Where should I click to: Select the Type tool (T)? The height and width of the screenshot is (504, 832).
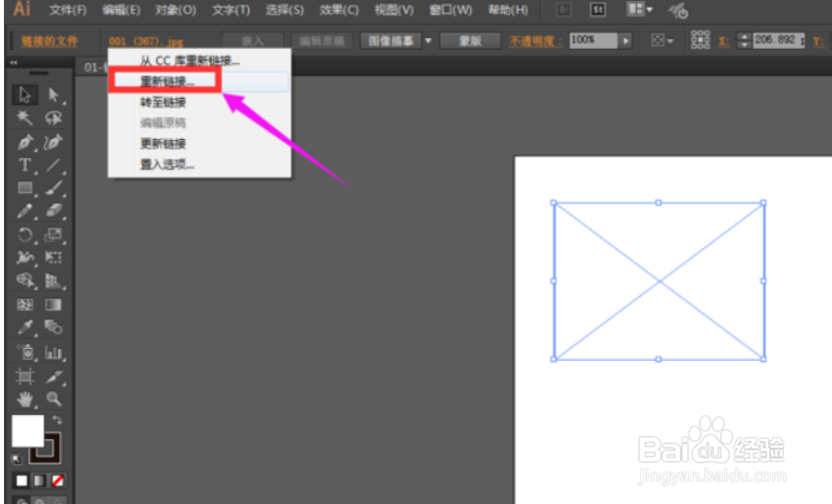(x=25, y=165)
